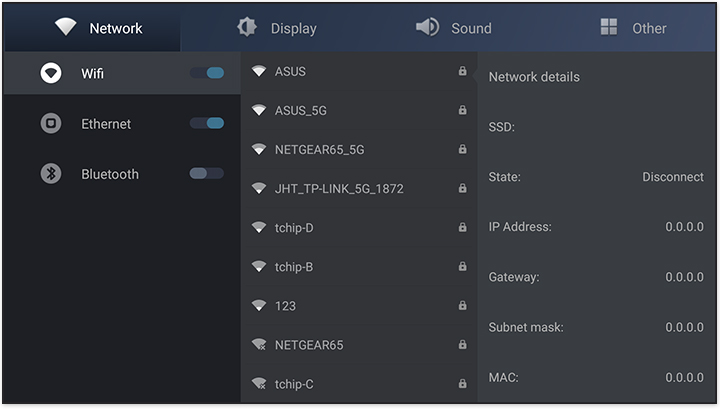Image resolution: width=720 pixels, height=409 pixels.
Task: Click the Ethernet icon in sidebar
Action: pyautogui.click(x=50, y=124)
